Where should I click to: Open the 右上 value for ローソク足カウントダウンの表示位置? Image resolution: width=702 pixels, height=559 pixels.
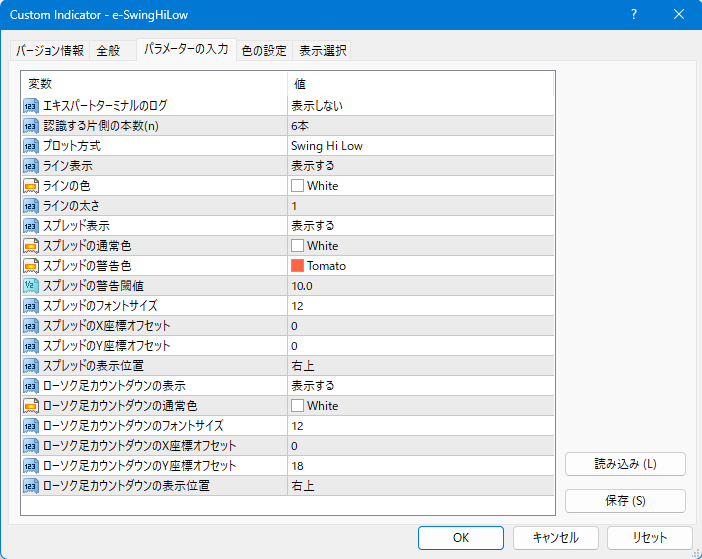pos(420,486)
